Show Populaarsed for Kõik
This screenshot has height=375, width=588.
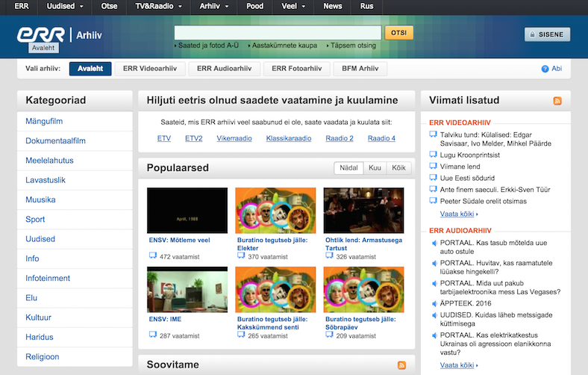398,168
